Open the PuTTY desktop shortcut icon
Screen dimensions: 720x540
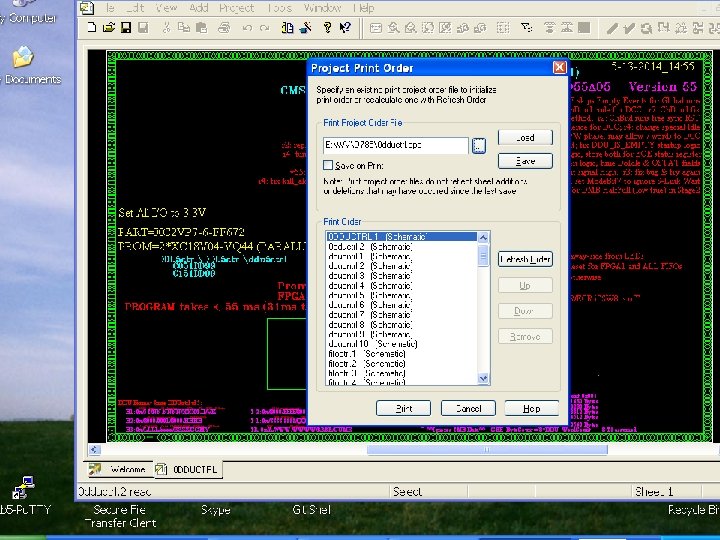23,488
